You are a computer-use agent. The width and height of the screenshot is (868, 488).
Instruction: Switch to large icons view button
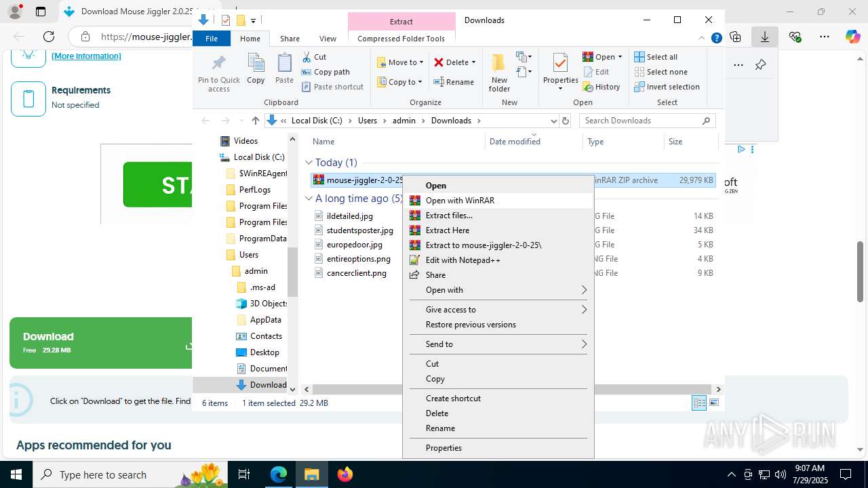pos(714,403)
